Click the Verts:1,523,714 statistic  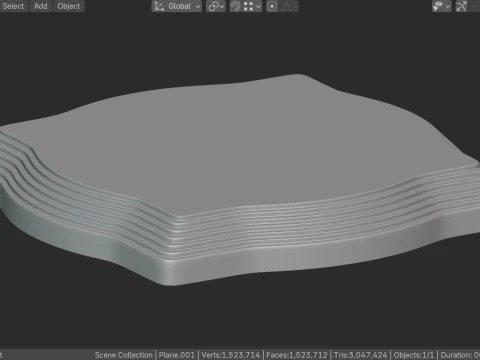coord(231,355)
